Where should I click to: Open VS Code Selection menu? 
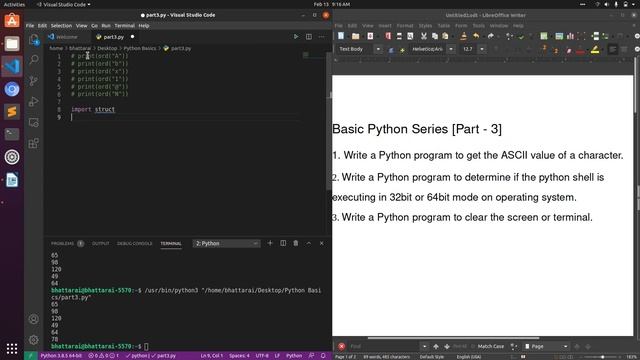[x=61, y=25]
